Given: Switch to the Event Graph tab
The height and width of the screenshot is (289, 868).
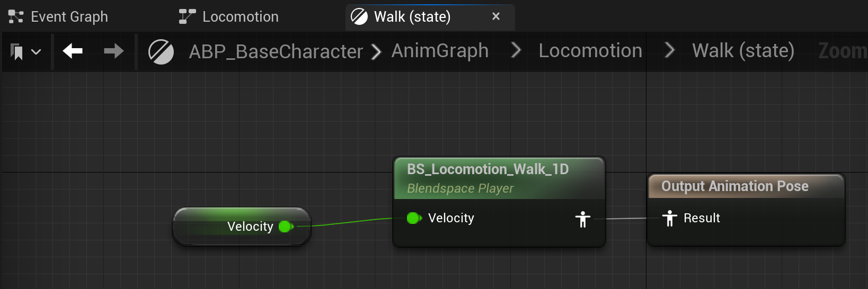Looking at the screenshot, I should [58, 17].
